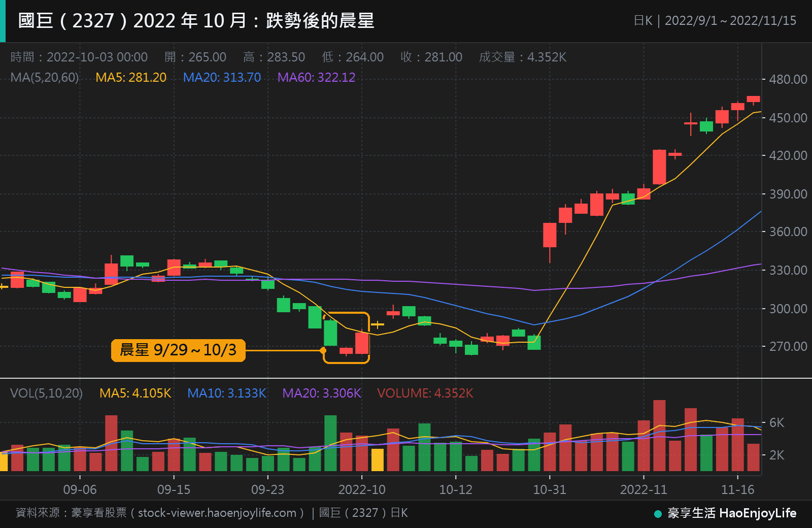Click the 開：265.00 open price value
Image resolution: width=812 pixels, height=528 pixels.
[195, 57]
